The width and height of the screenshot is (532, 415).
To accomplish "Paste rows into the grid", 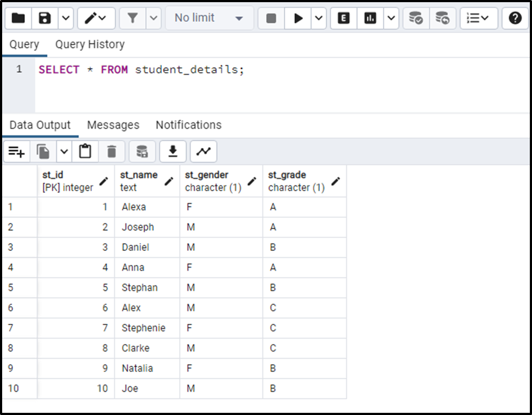I will pyautogui.click(x=84, y=151).
